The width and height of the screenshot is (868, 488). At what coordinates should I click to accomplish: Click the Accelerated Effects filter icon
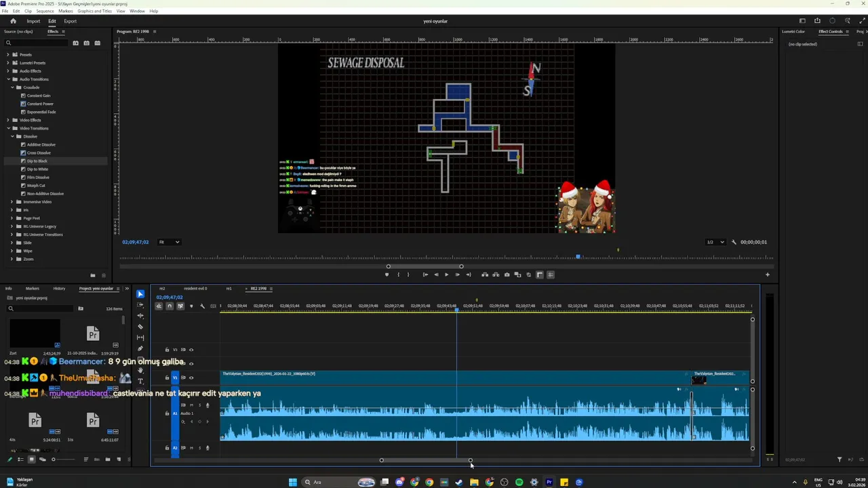pyautogui.click(x=75, y=43)
